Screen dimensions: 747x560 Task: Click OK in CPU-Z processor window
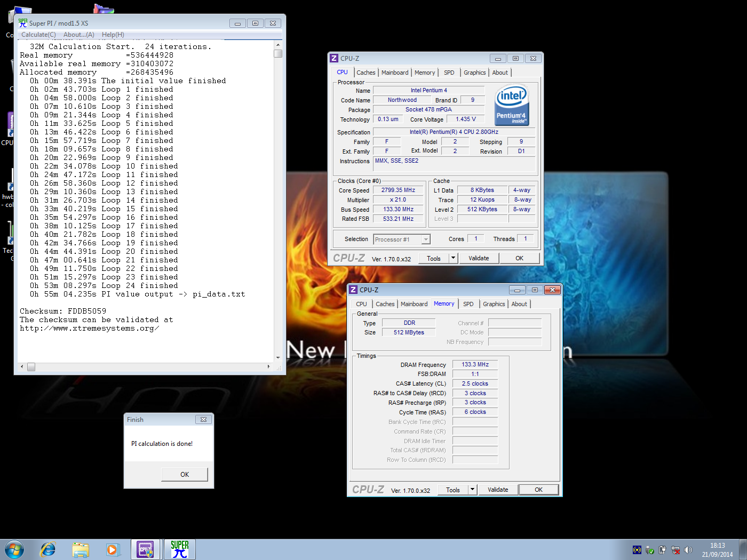click(x=520, y=258)
